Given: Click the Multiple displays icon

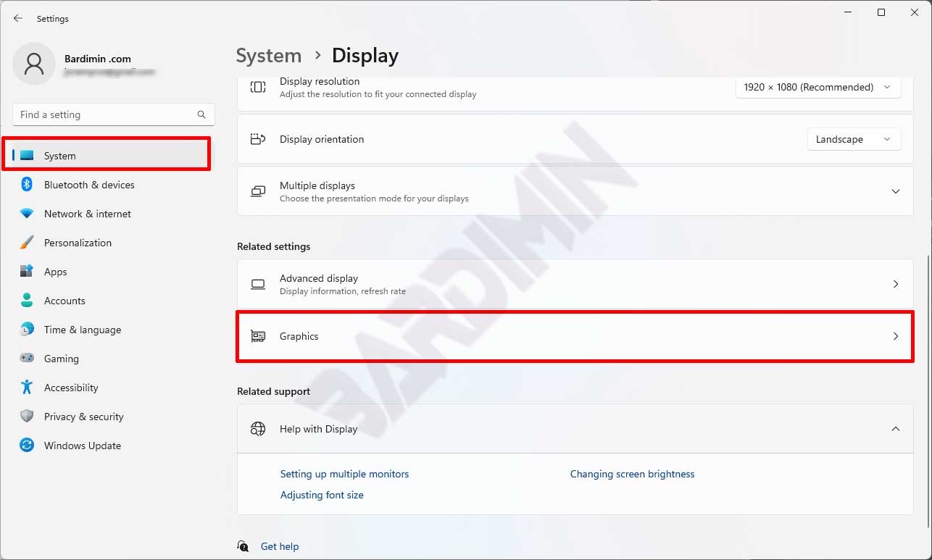Looking at the screenshot, I should 257,191.
